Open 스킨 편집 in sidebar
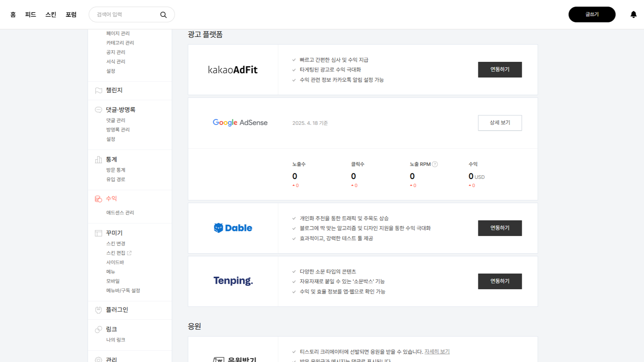Viewport: 644px width, 362px height. (116, 253)
